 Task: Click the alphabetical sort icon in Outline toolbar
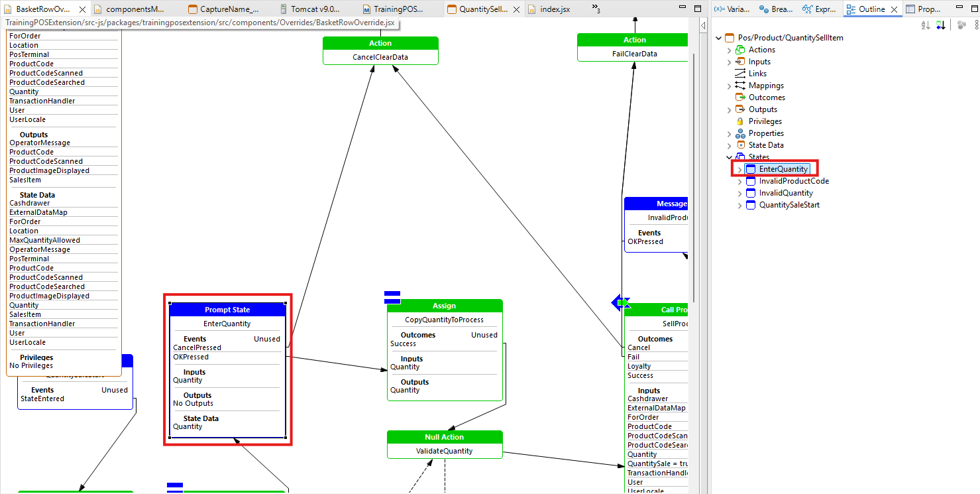tap(926, 25)
